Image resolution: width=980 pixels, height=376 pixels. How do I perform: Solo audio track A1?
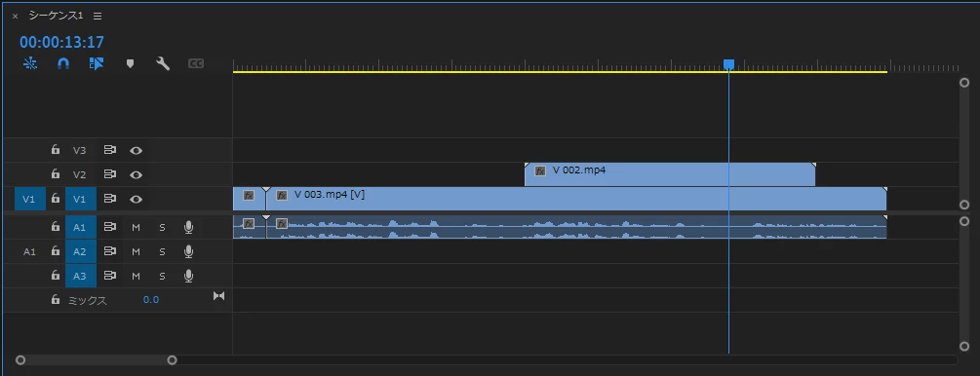click(x=162, y=227)
